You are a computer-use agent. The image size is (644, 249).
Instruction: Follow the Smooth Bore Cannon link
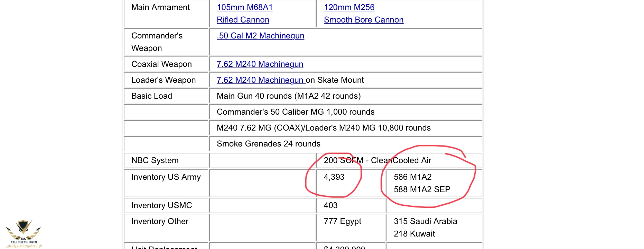coord(363,20)
